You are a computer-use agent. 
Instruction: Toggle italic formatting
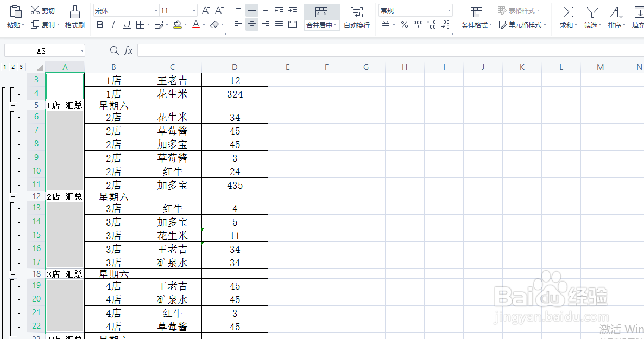pos(113,24)
